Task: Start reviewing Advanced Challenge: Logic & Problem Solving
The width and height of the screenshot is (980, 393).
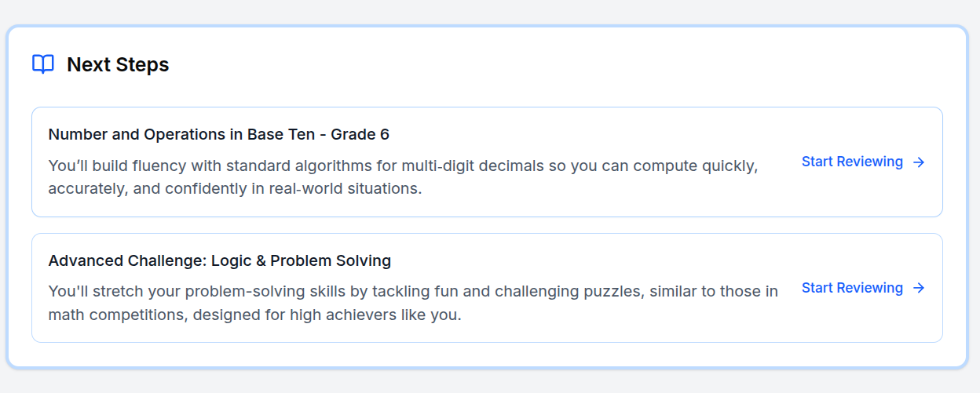Action: point(852,288)
